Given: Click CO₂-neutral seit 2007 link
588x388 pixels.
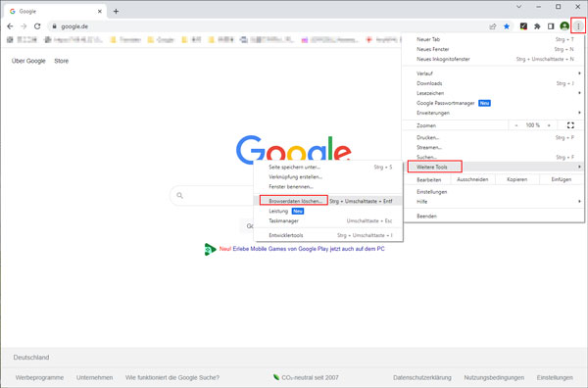Looking at the screenshot, I should pos(306,377).
